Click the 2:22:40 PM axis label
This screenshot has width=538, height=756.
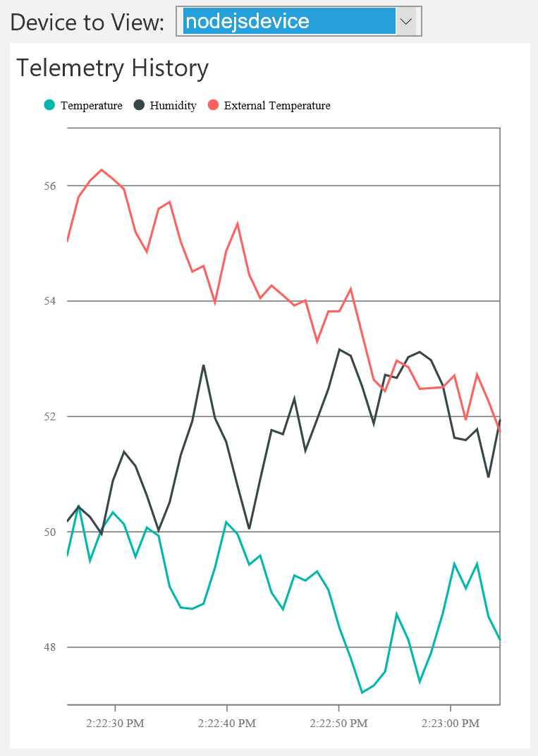tap(226, 724)
